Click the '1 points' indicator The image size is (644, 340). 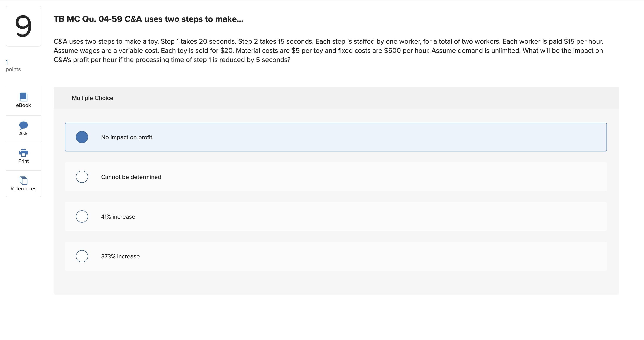(x=13, y=66)
